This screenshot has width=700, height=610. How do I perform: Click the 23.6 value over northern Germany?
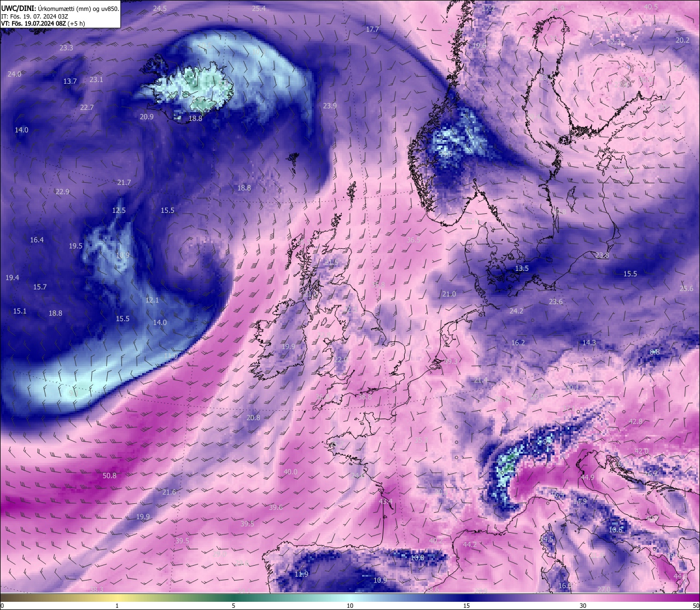click(556, 301)
